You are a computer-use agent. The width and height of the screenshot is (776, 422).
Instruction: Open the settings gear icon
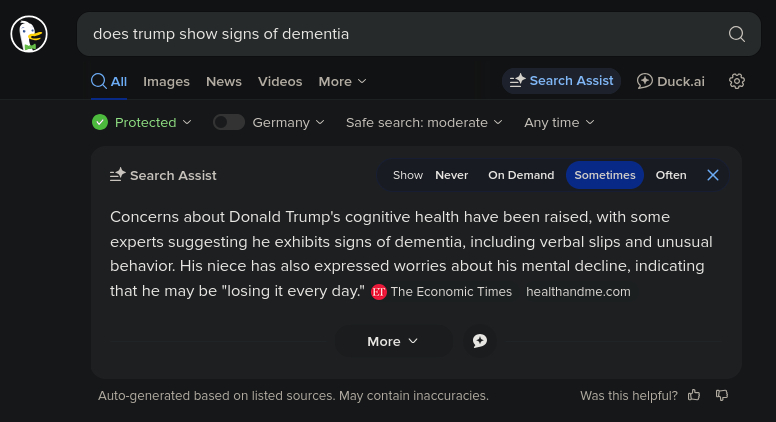pos(737,81)
